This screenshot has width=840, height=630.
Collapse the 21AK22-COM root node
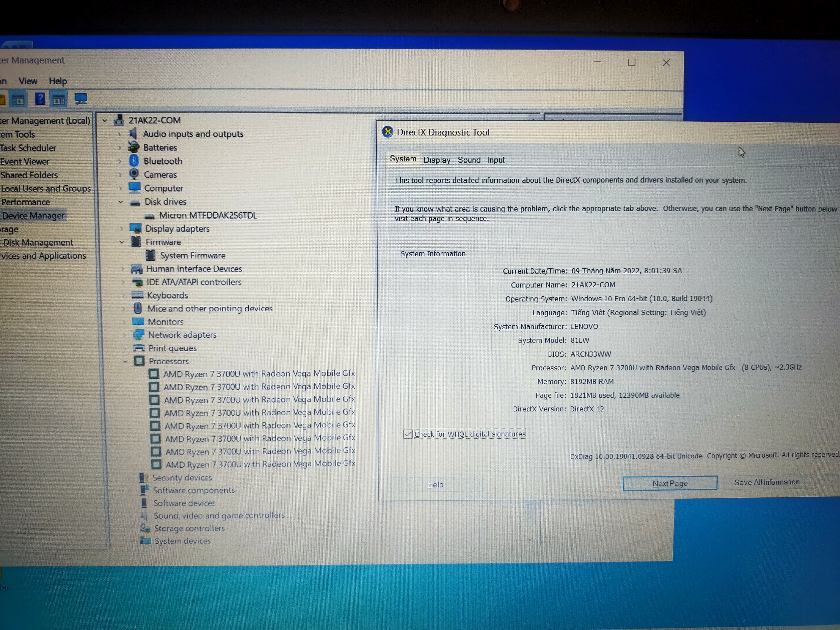click(x=104, y=121)
